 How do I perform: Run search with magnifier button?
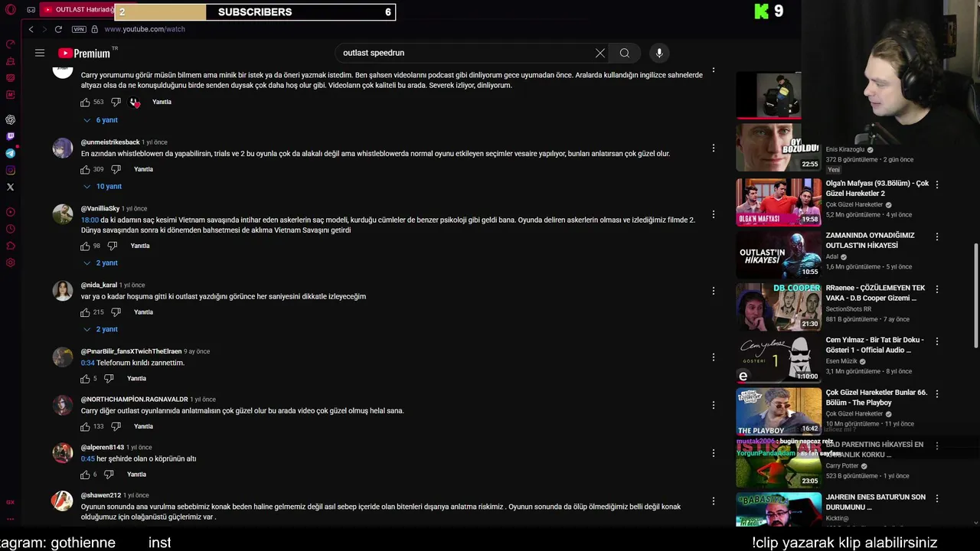click(625, 53)
